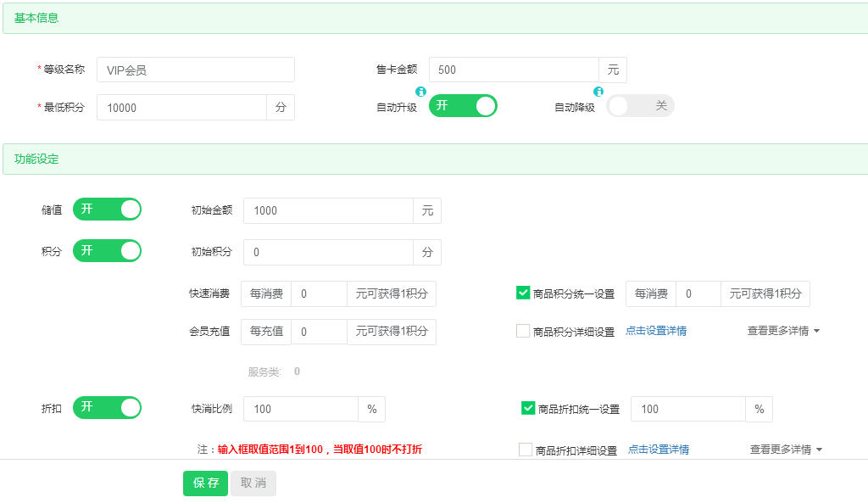Click info icon above 自动升级 label

pos(420,92)
